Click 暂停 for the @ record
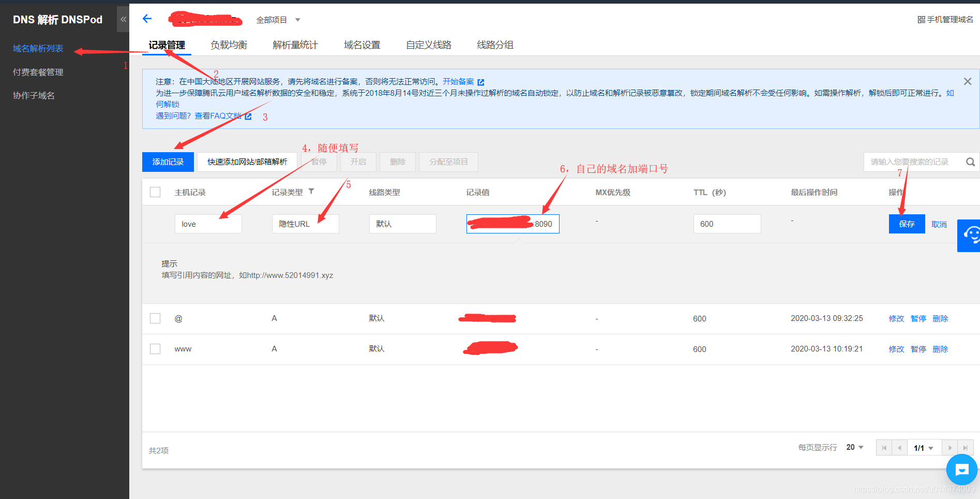Viewport: 980px width, 499px height. 918,319
